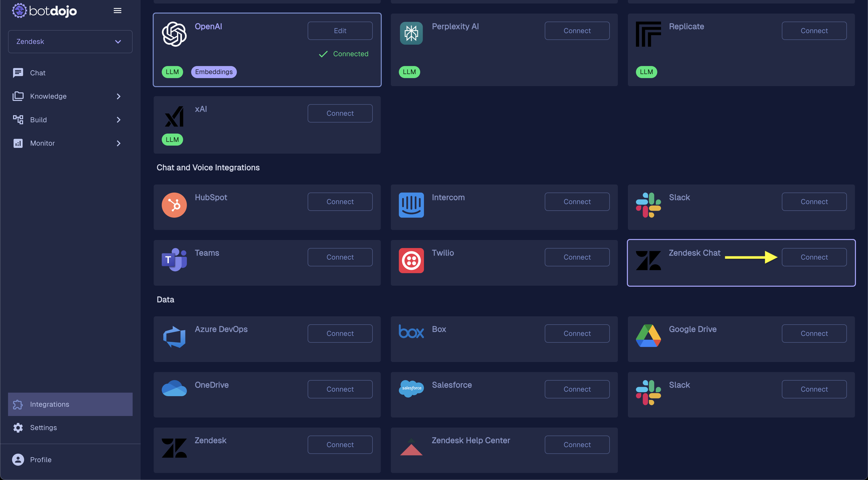Viewport: 868px width, 480px height.
Task: Click the Replicate logo
Action: point(648,34)
